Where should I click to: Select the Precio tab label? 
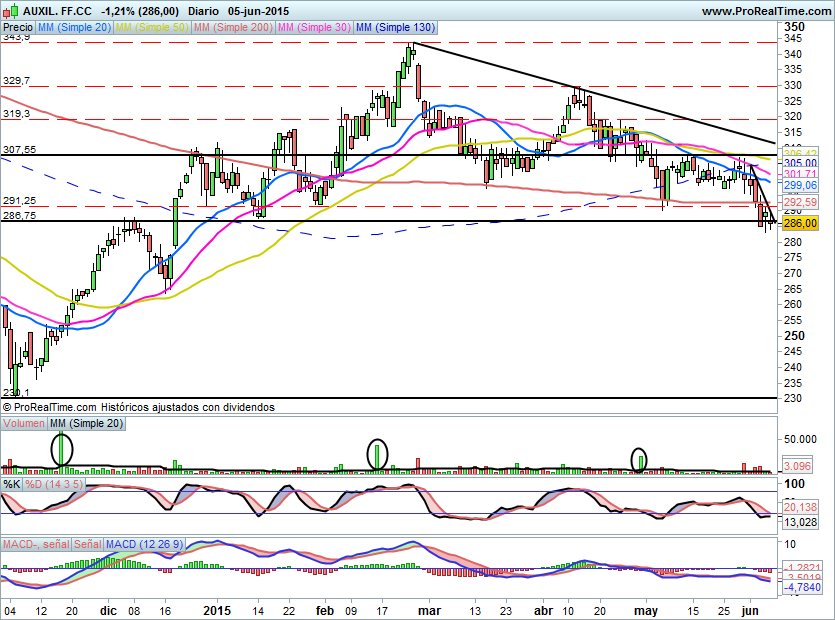[x=18, y=28]
